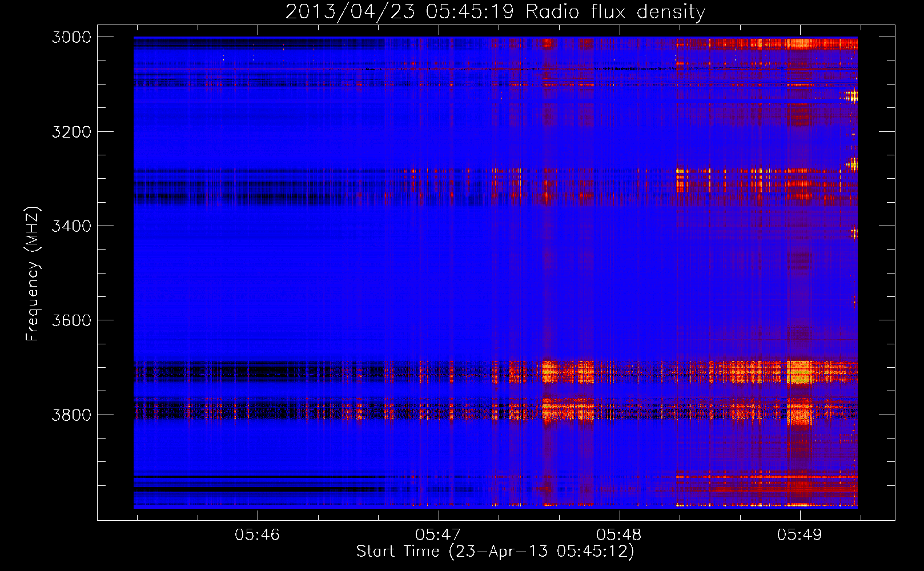This screenshot has width=924, height=571.
Task: Click the plot title "2013/04/23 05:45:19 Radio flux density"
Action: [x=495, y=12]
